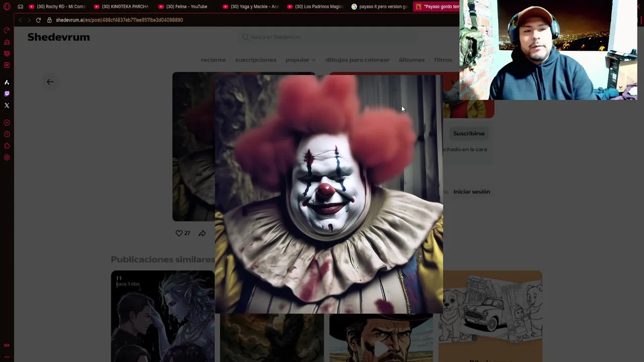Screen dimensions: 644x362
Task: Click the Iniciar sesión button
Action: click(471, 192)
